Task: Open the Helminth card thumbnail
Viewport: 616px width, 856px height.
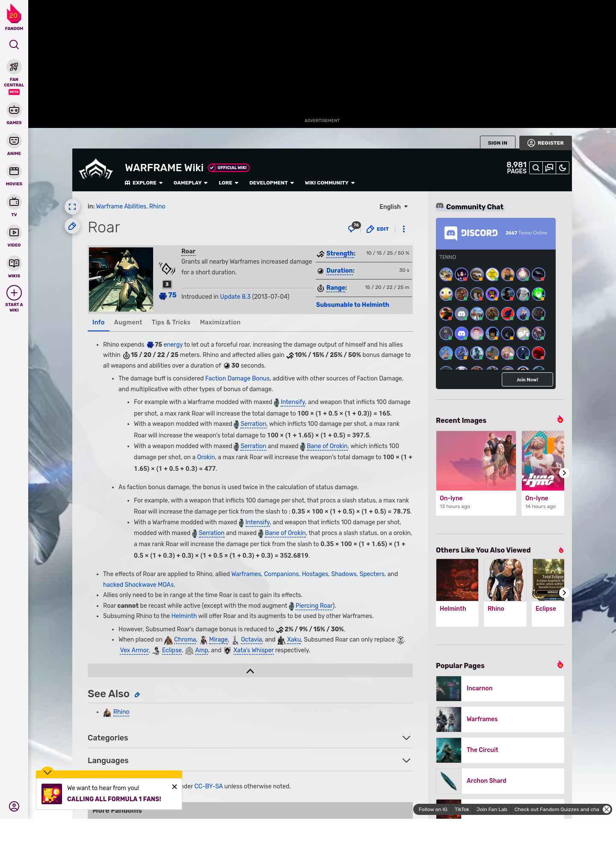Action: pos(457,580)
